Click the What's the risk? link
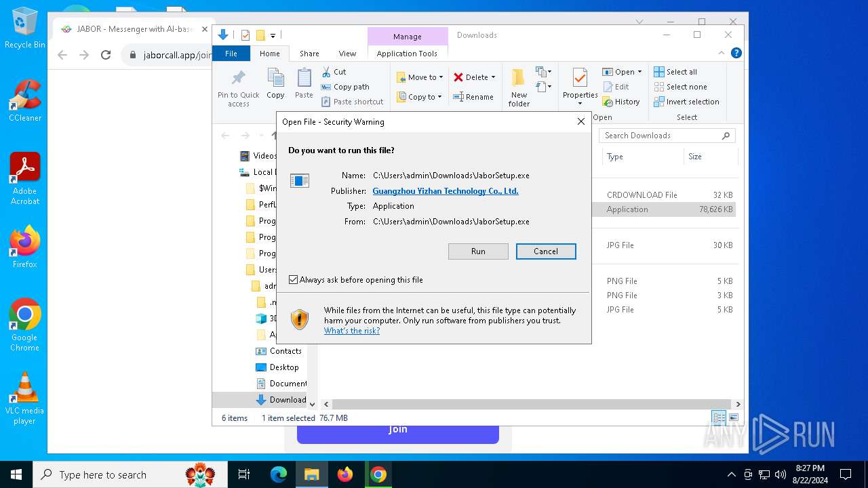Image resolution: width=868 pixels, height=488 pixels. 352,331
